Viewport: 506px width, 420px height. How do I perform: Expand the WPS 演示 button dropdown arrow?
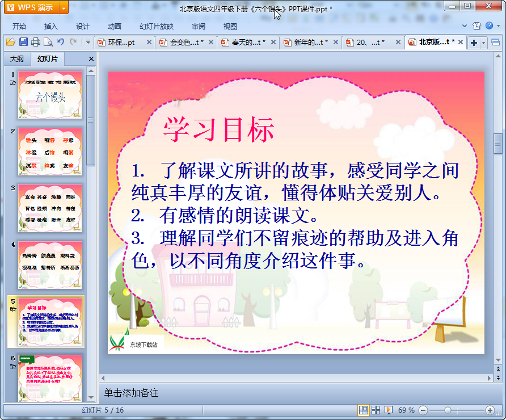(x=64, y=7)
